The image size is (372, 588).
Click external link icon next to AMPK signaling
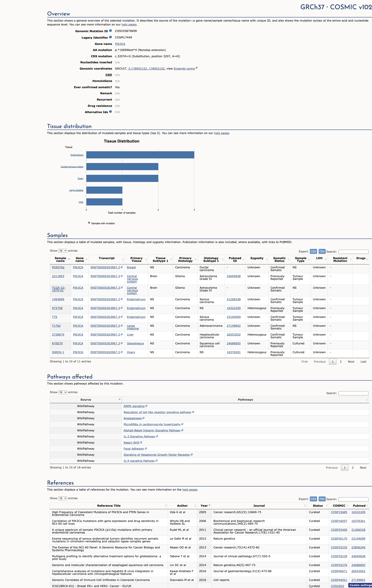coord(146,406)
